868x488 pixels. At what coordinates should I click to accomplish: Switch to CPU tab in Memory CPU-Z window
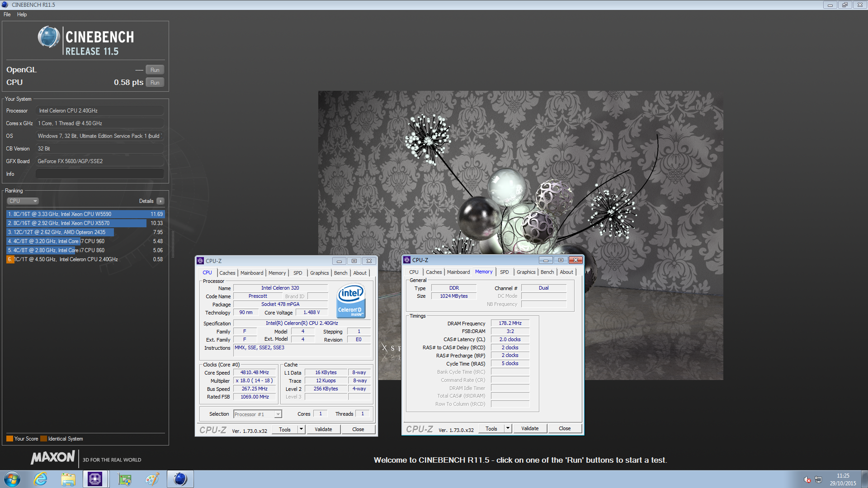pyautogui.click(x=414, y=272)
